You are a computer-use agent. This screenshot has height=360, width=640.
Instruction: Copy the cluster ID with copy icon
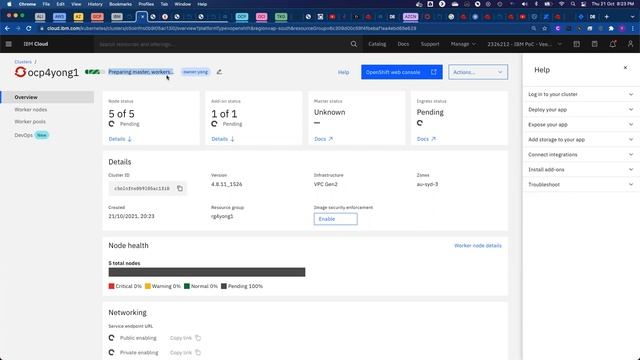[180, 189]
